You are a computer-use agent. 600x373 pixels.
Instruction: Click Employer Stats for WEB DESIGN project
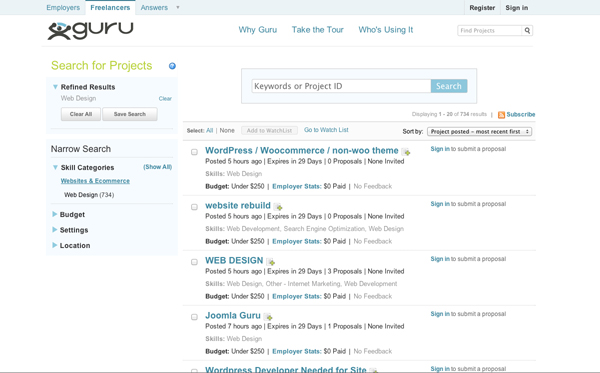297,296
